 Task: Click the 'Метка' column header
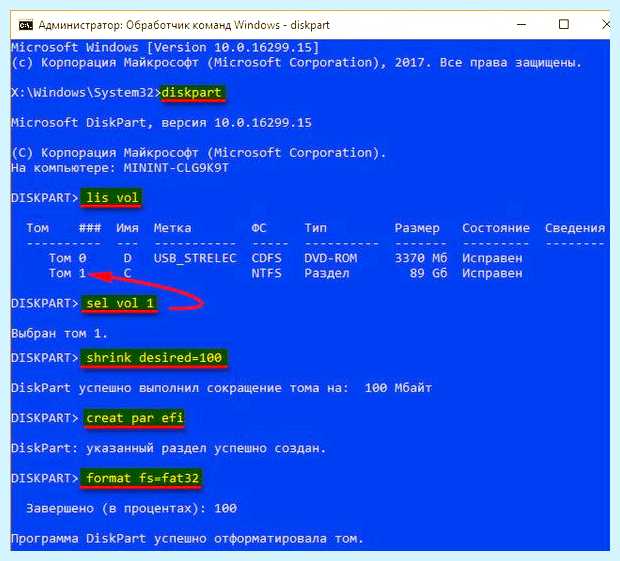coord(172,228)
